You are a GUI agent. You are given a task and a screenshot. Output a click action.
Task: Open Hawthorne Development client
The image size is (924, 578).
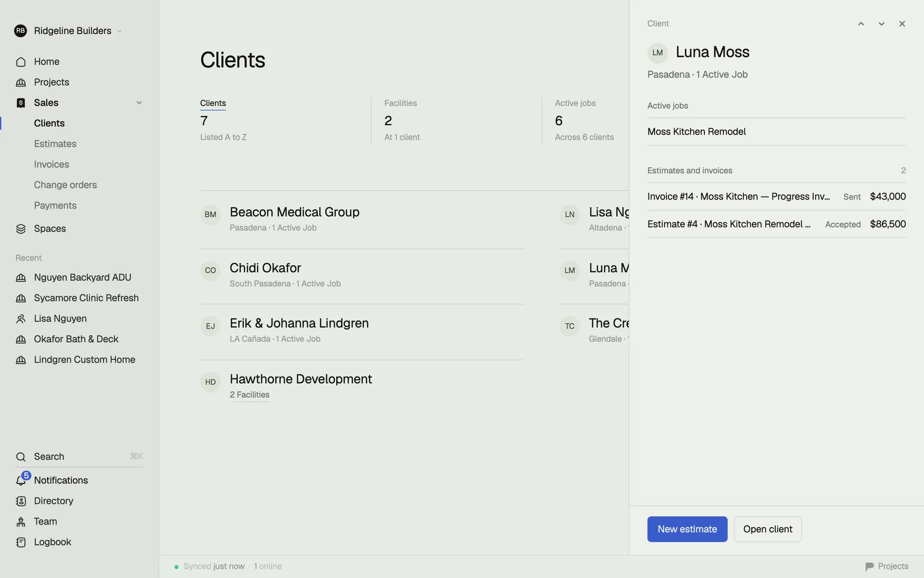click(x=300, y=379)
